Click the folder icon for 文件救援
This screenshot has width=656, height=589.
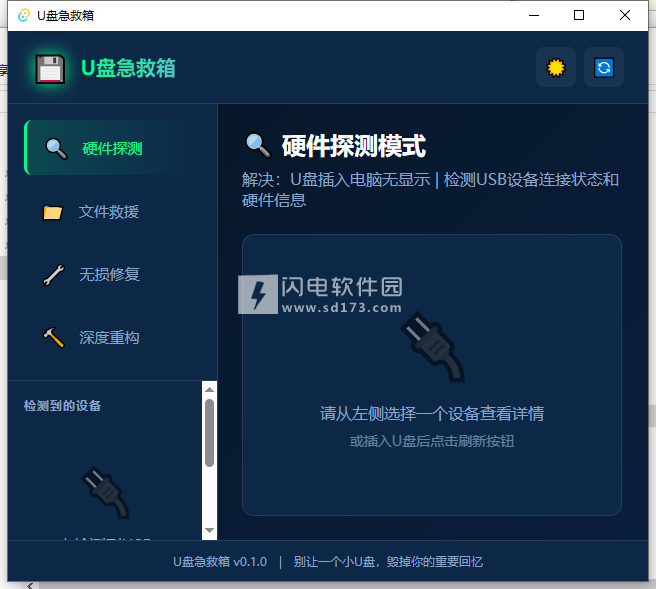54,212
